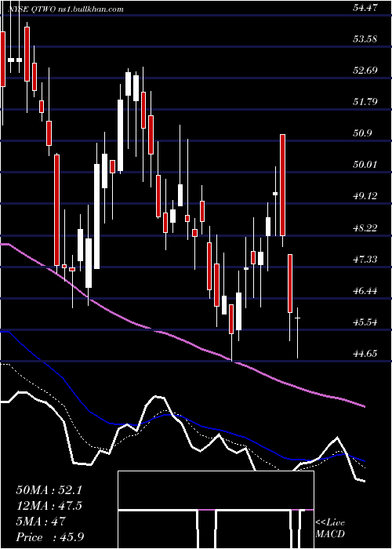Click the <<Live MACD label
The height and width of the screenshot is (549, 392).
click(330, 529)
